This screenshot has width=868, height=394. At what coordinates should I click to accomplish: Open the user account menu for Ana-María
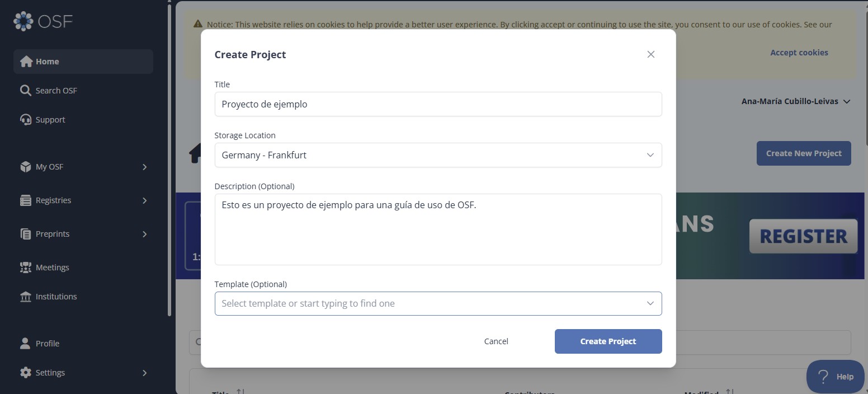[x=795, y=101]
